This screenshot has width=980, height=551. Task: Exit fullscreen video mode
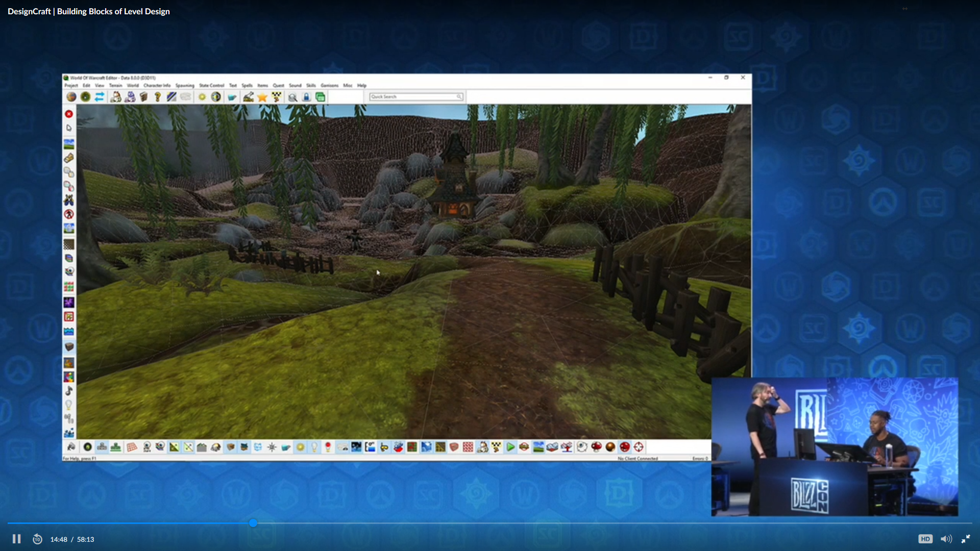click(966, 539)
